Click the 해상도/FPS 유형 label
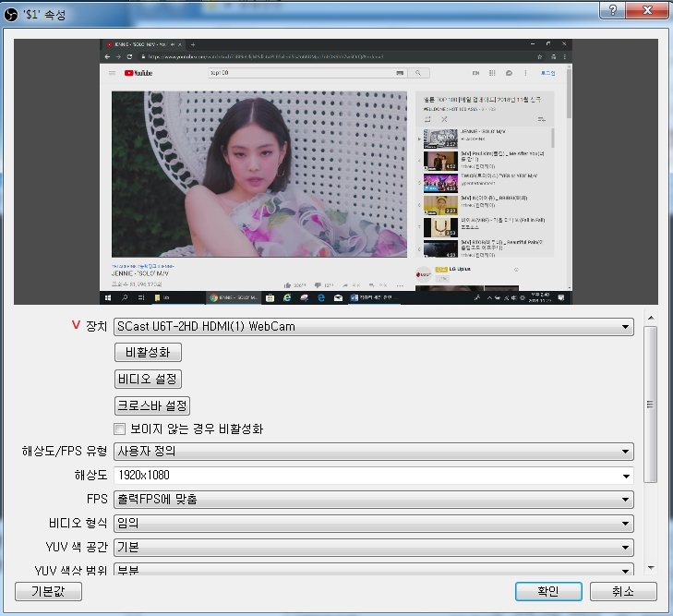The height and width of the screenshot is (616, 673). (65, 452)
